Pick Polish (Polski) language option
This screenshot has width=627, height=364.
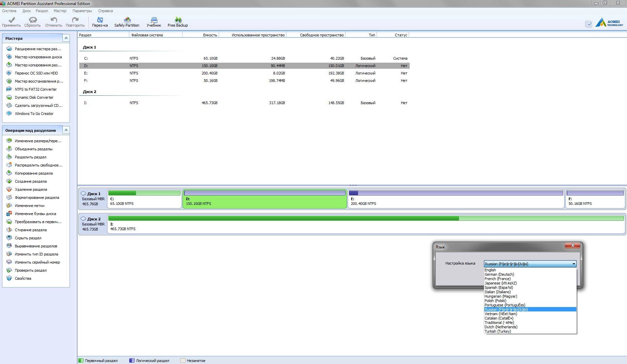click(530, 301)
